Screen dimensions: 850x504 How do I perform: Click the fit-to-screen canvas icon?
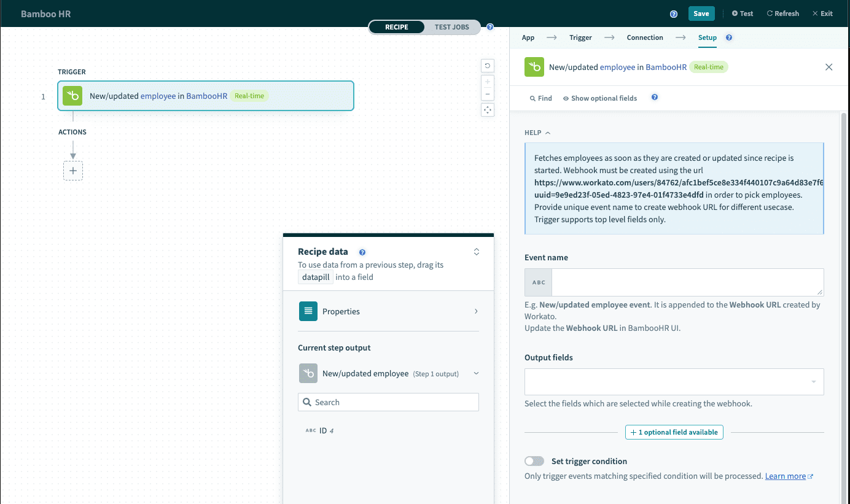488,110
